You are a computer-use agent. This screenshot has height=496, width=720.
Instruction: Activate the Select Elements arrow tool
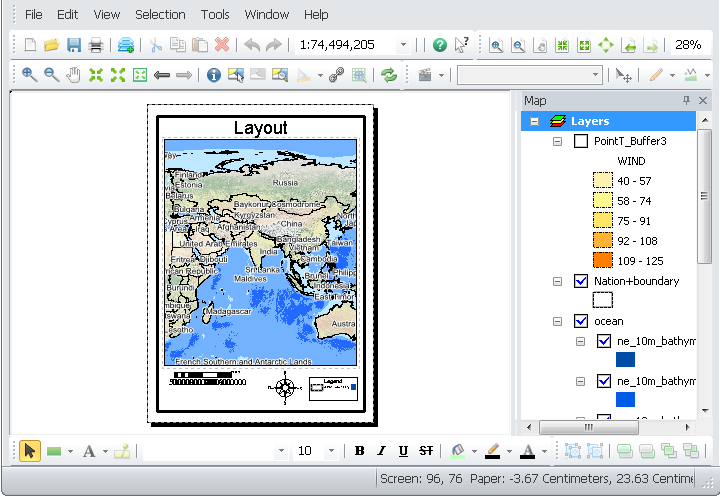(x=29, y=451)
